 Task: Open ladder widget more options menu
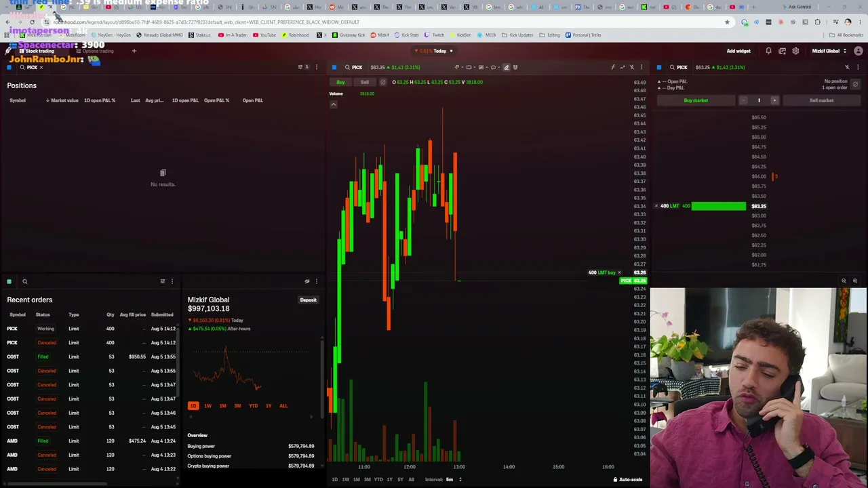pos(858,67)
